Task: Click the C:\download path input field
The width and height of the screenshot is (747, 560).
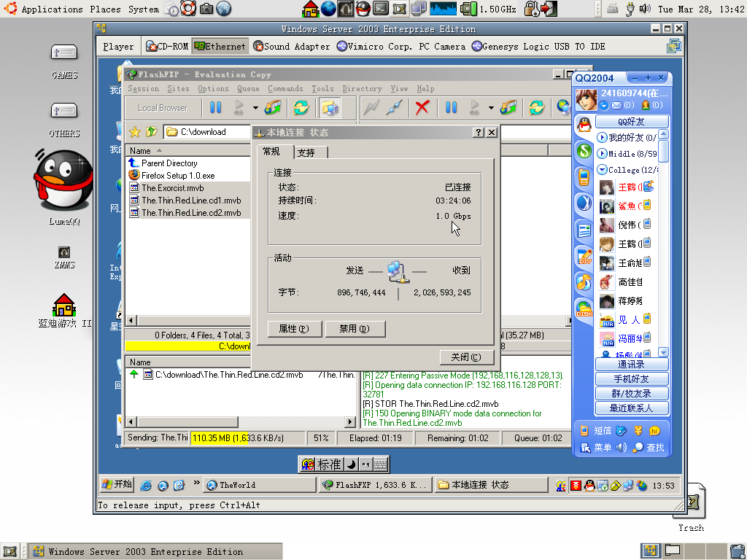Action: 208,132
